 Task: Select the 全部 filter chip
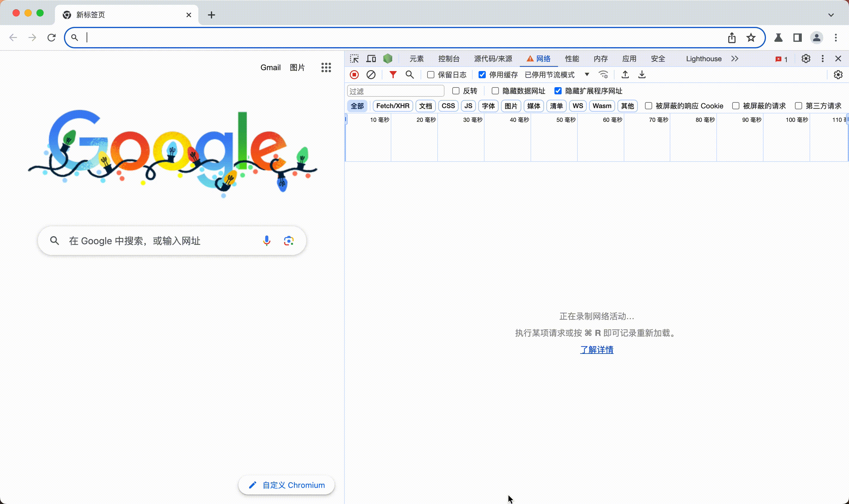coord(357,106)
